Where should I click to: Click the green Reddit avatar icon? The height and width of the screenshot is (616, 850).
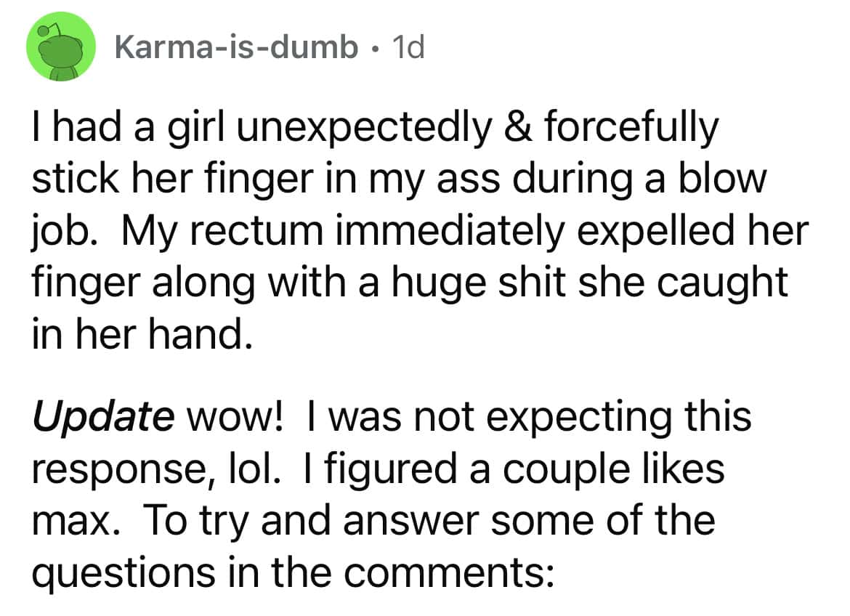tap(62, 49)
